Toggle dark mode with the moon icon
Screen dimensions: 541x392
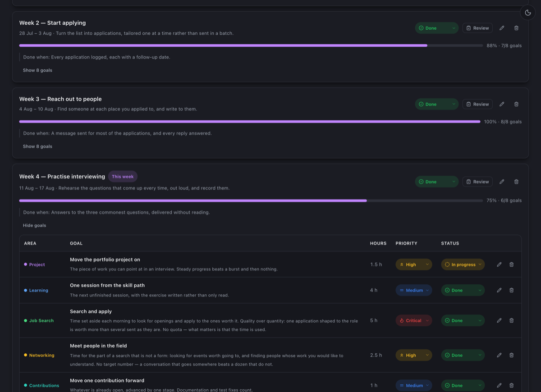coord(528,13)
